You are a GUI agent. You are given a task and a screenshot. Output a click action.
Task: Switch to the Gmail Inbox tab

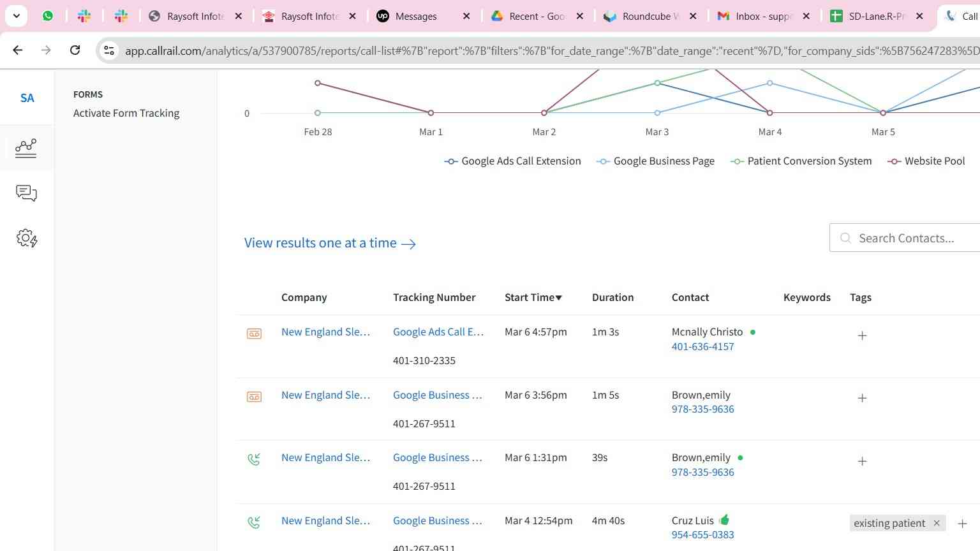(x=764, y=16)
